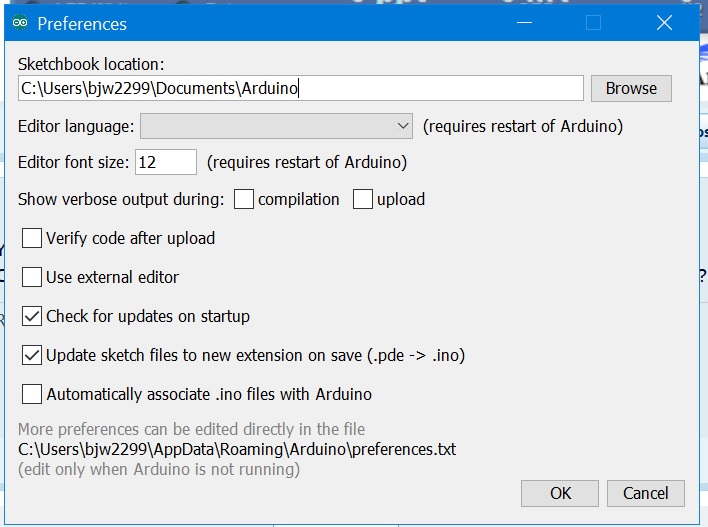Tick Use external editor checkbox

pos(32,277)
